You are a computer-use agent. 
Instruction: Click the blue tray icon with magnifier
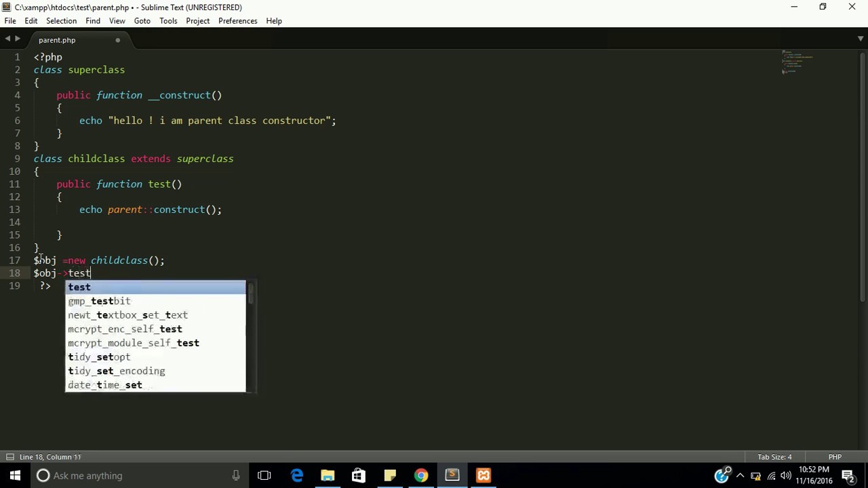click(x=724, y=475)
